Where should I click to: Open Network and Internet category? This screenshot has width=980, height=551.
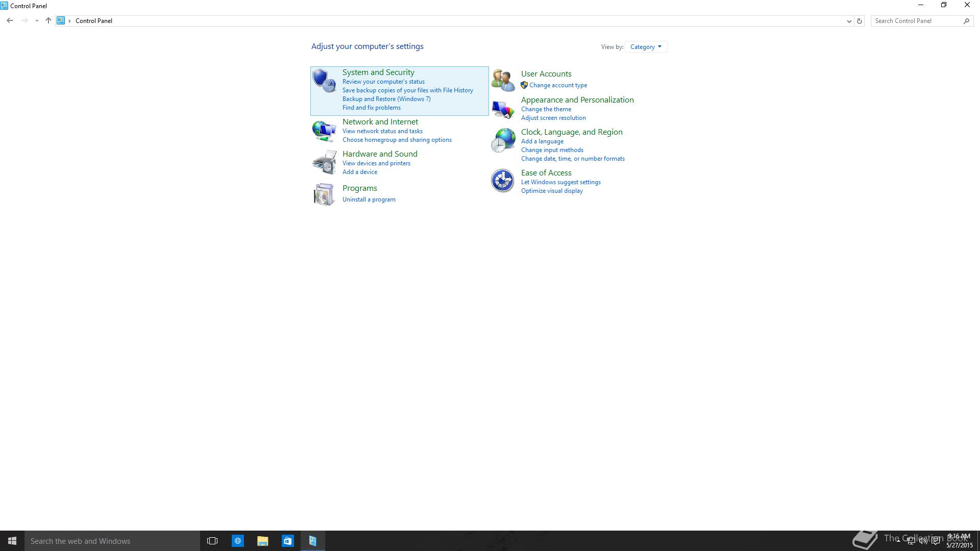click(380, 122)
